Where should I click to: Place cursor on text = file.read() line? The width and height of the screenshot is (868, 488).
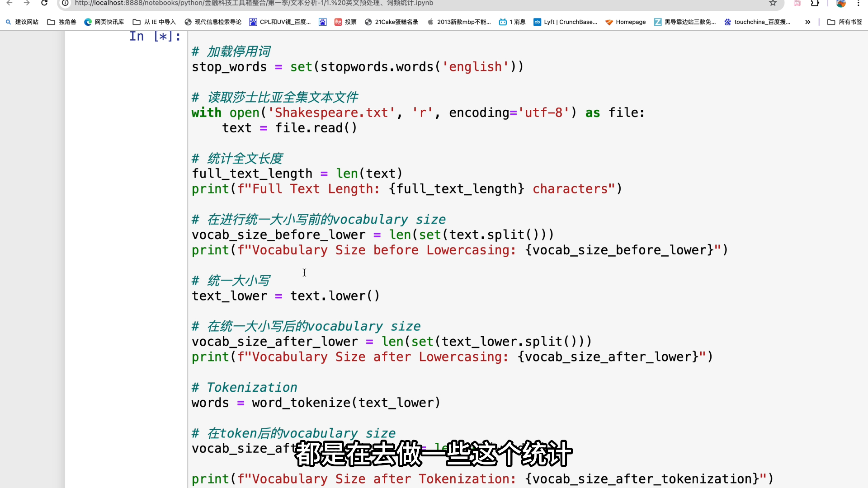[x=290, y=128]
